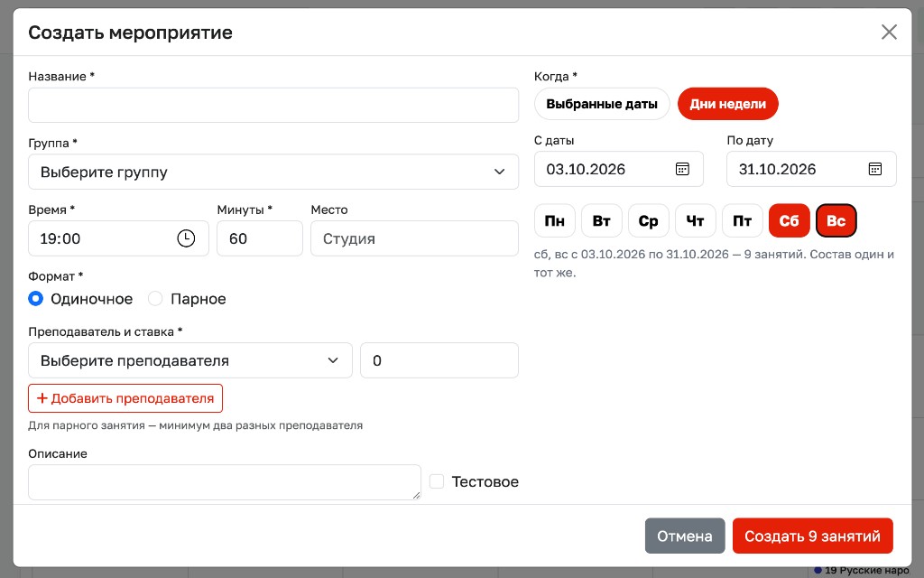This screenshot has width=924, height=578.
Task: Open the Выберите преподавателя dropdown
Action: coord(190,360)
